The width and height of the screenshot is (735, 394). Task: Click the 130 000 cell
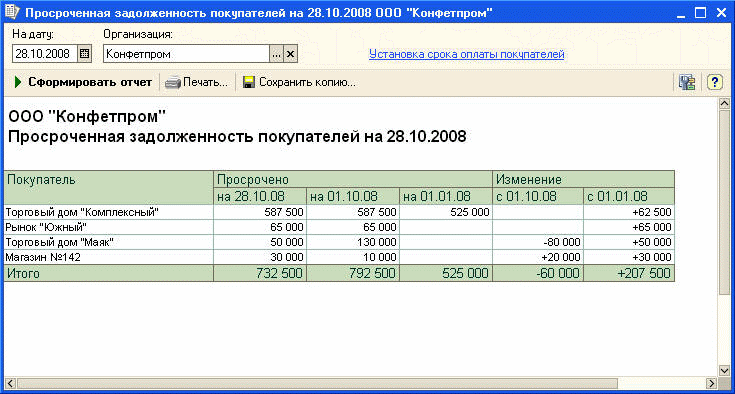point(353,242)
